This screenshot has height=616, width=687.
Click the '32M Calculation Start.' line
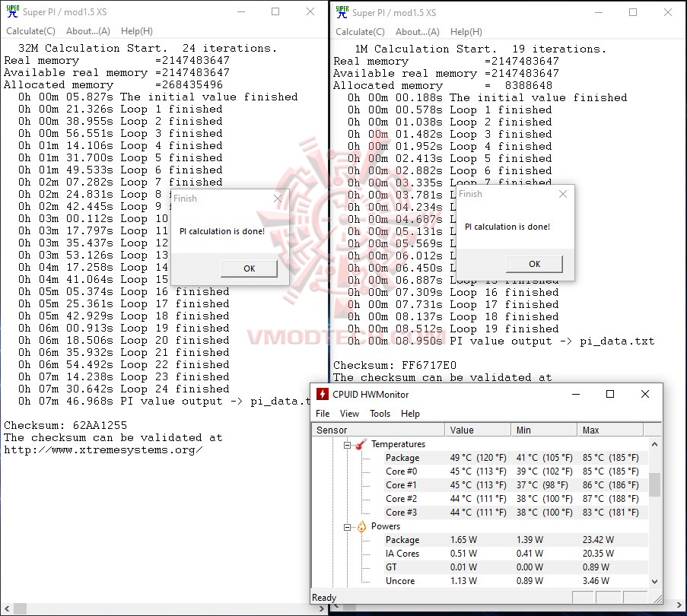tap(148, 48)
